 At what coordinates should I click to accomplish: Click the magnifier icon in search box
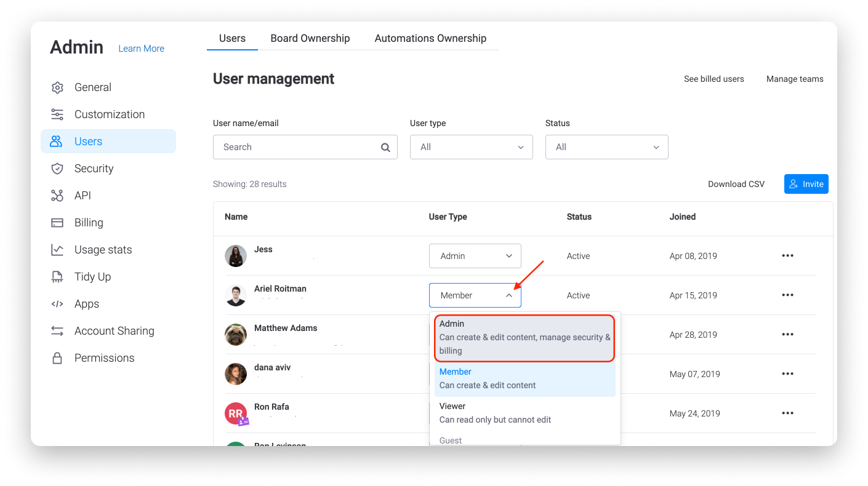pyautogui.click(x=385, y=148)
